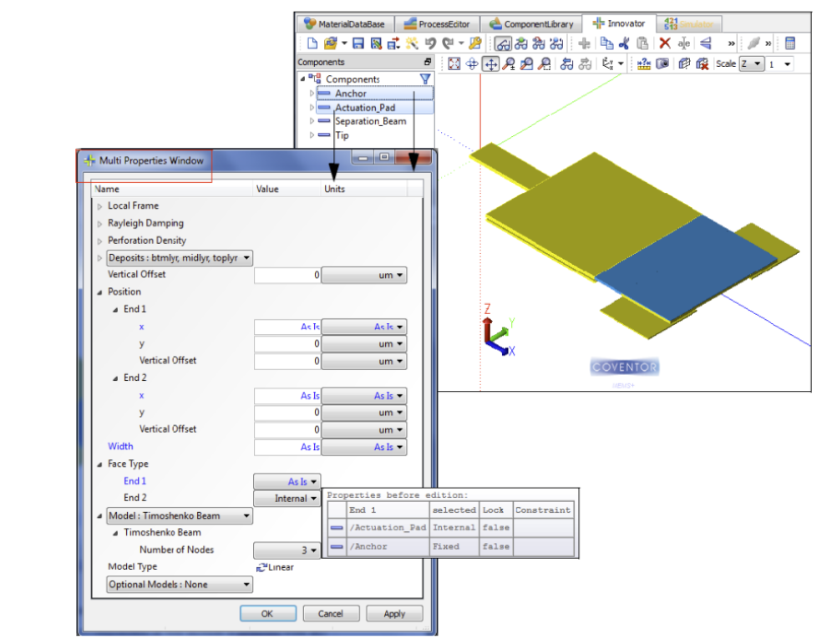Open file with the folder icon
Image resolution: width=837 pixels, height=644 pixels.
coord(331,43)
